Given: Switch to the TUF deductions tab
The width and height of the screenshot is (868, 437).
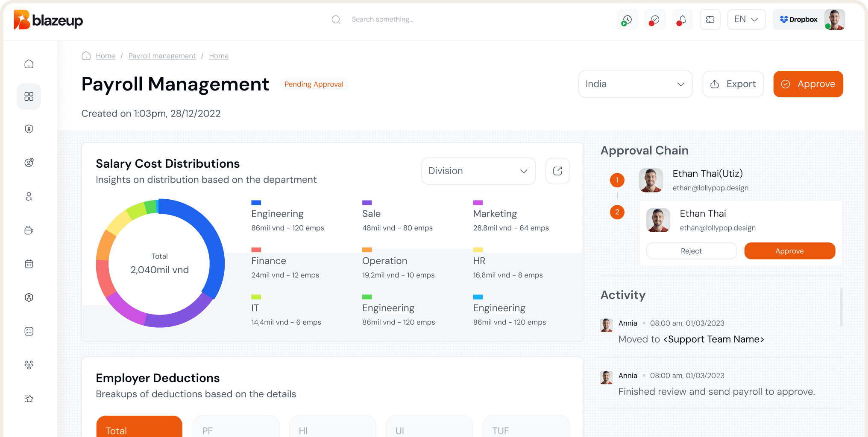Looking at the screenshot, I should [525, 428].
